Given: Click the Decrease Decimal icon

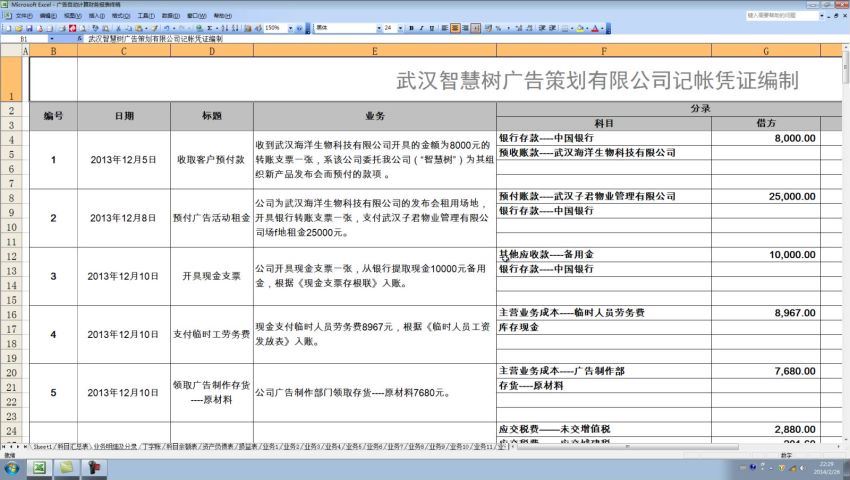Looking at the screenshot, I should [530, 28].
